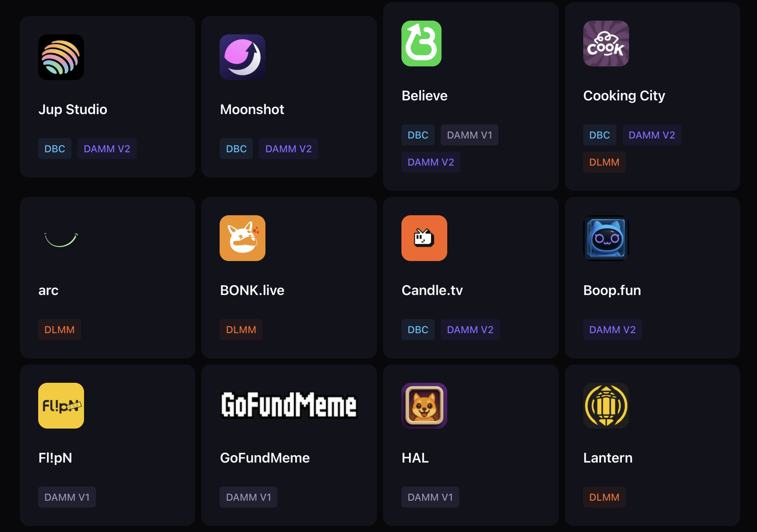Click the green Believe logo icon

[x=421, y=44]
